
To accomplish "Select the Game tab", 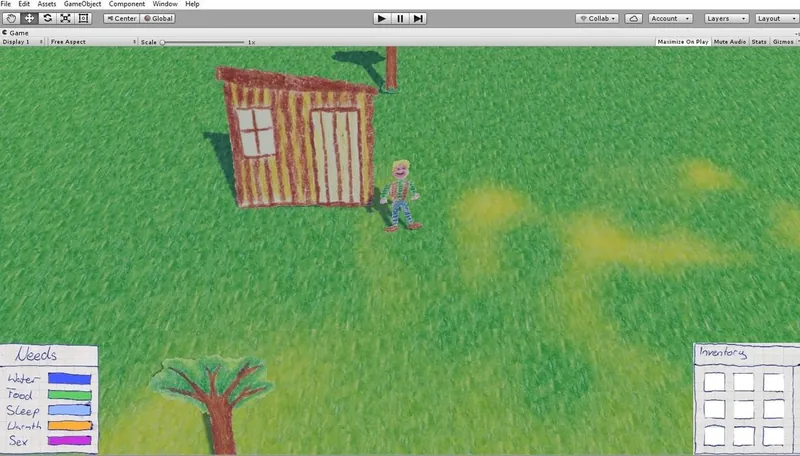I will click(x=15, y=33).
